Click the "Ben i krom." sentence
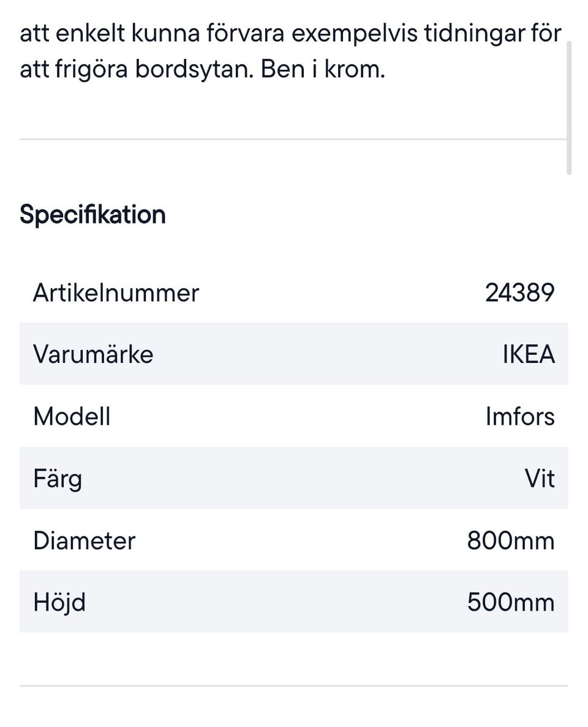 click(323, 70)
